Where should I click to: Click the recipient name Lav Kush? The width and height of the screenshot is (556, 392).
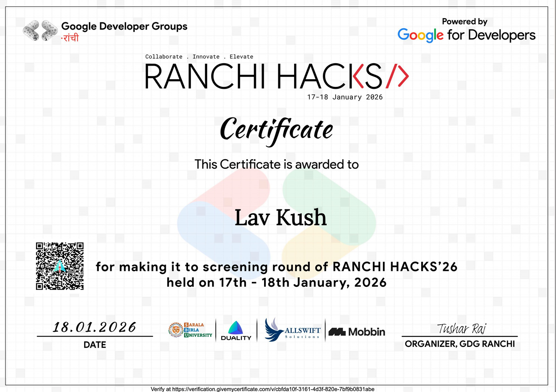[281, 218]
